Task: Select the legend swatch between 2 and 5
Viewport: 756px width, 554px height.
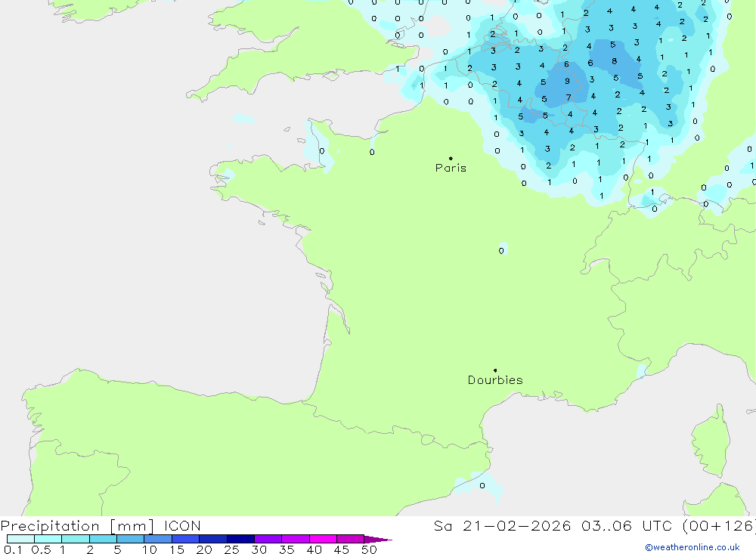Action: [103, 539]
